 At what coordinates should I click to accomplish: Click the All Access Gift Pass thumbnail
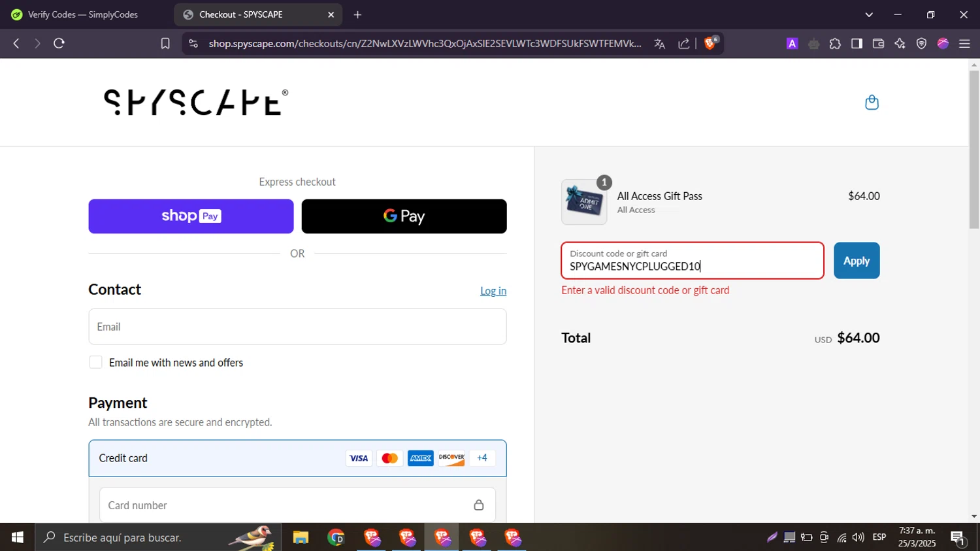(x=584, y=202)
